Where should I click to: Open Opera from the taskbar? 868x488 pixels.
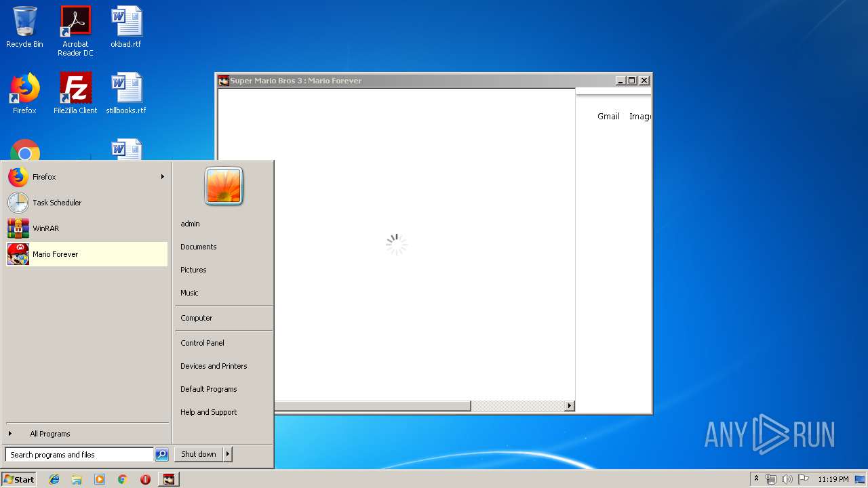(145, 479)
